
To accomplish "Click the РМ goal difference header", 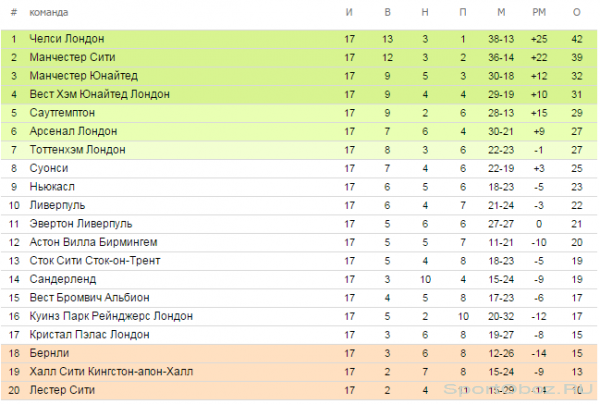I will click(539, 12).
